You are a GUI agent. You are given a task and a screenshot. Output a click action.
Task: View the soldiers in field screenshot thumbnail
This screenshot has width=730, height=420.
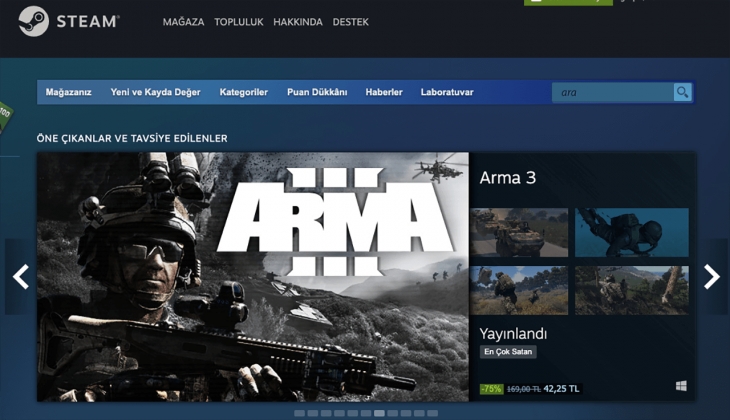click(x=519, y=290)
